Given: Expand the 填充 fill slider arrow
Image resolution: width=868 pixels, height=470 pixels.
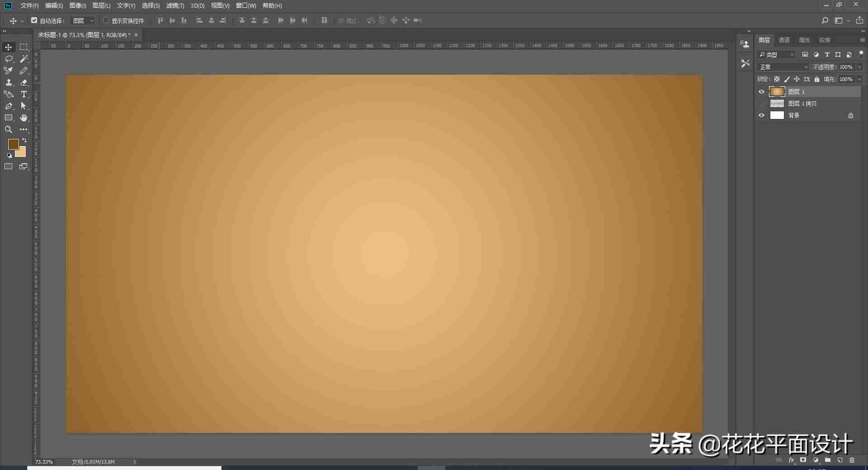Looking at the screenshot, I should 859,79.
